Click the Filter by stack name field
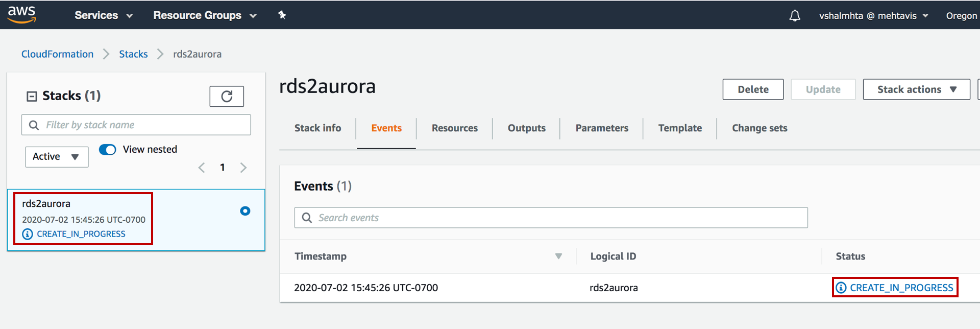980x329 pixels. tap(136, 125)
